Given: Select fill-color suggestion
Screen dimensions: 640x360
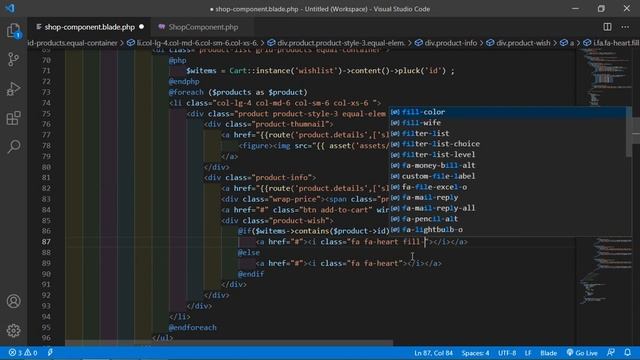Looking at the screenshot, I should pos(508,112).
